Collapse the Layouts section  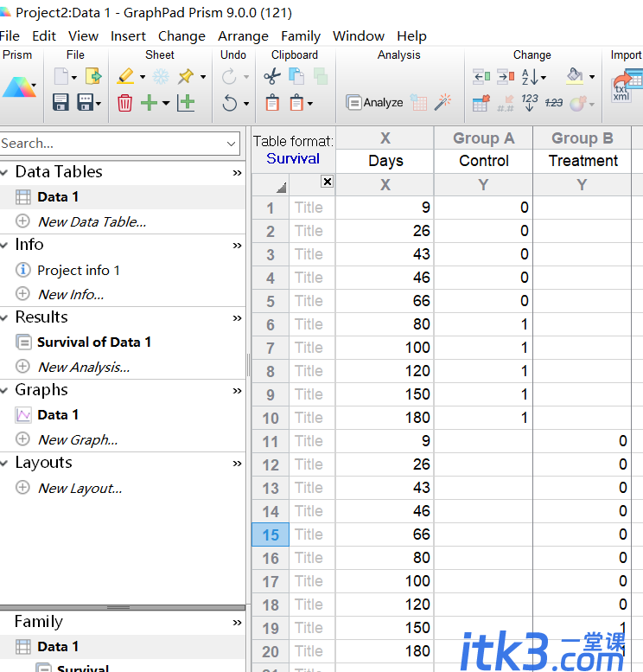(x=4, y=464)
